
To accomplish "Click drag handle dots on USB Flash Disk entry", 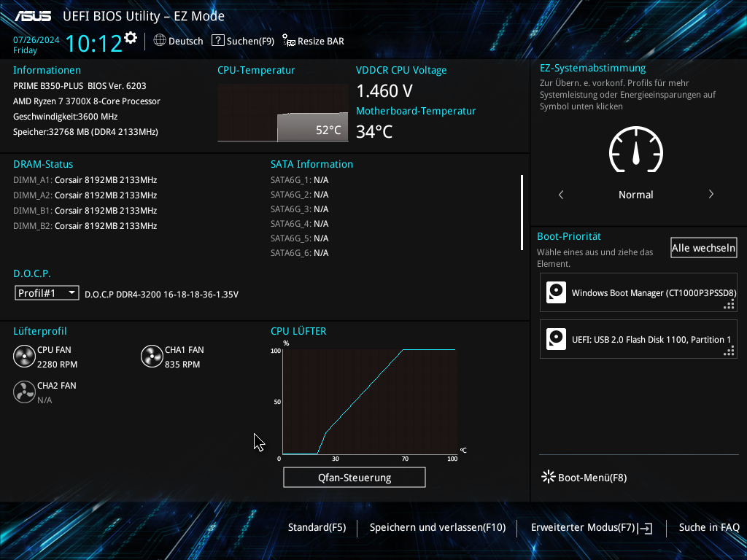I will (729, 351).
